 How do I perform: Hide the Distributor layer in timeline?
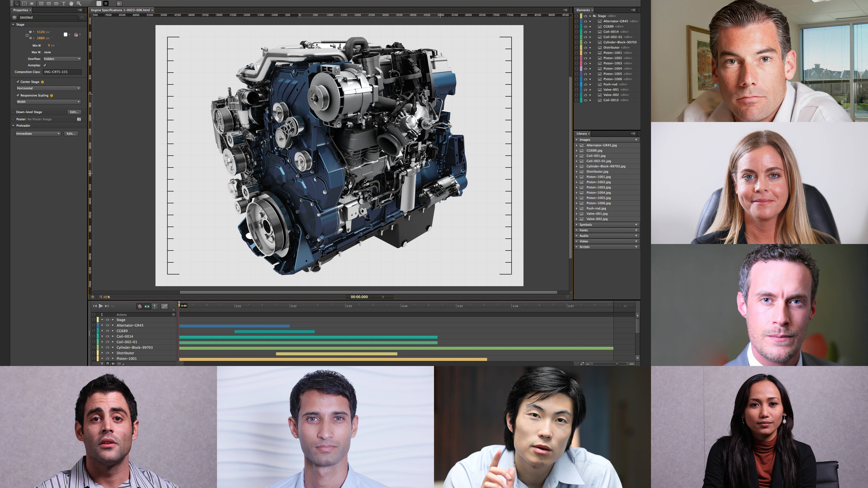point(107,353)
